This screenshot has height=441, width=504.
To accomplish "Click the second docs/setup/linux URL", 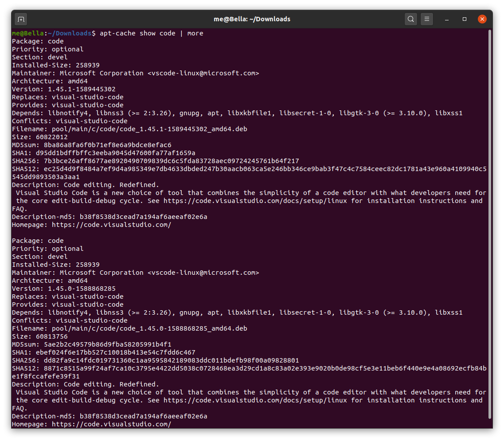I will tap(255, 401).
